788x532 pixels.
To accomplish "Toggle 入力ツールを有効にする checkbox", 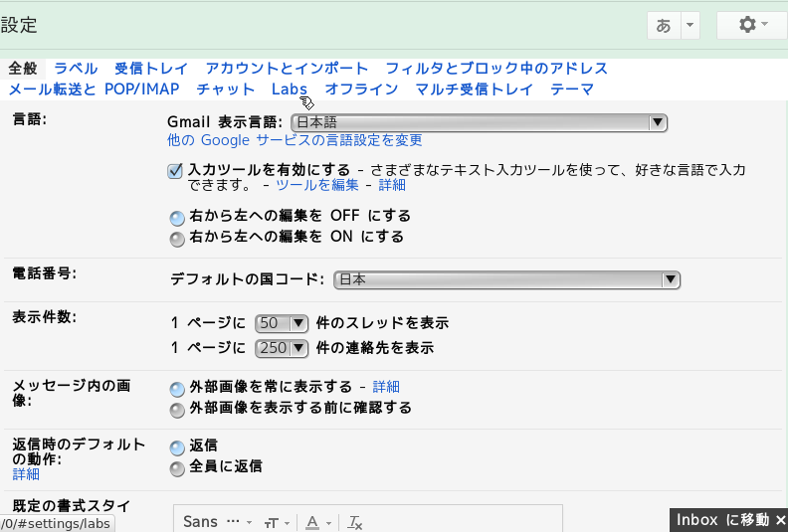I will (x=175, y=171).
